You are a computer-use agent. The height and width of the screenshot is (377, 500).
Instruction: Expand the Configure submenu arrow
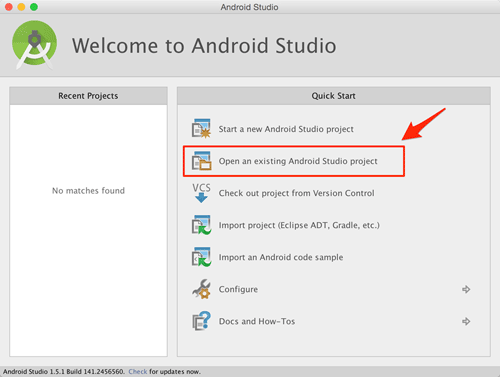click(x=466, y=289)
